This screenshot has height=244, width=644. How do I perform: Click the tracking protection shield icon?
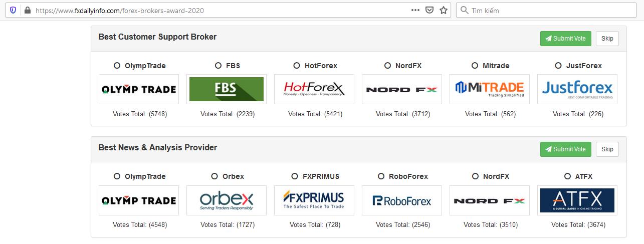point(13,10)
